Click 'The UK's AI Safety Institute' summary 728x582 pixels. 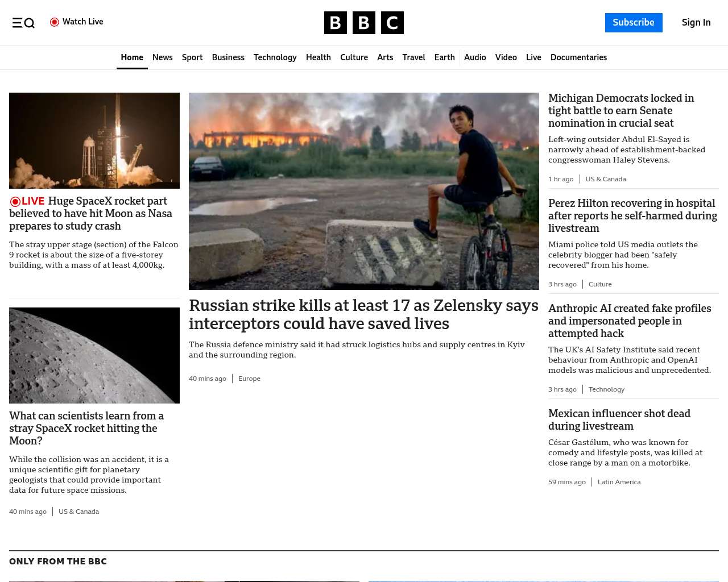coord(630,360)
